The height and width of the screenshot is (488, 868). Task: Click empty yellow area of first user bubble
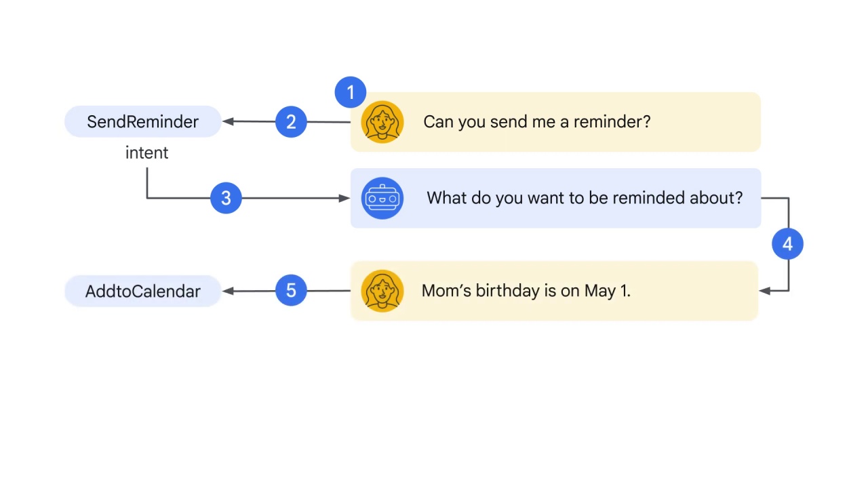coord(705,122)
